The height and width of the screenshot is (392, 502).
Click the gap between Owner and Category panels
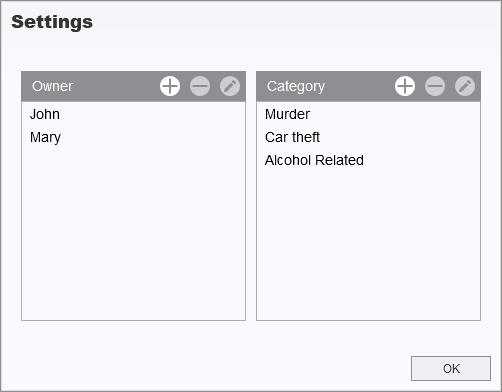click(251, 196)
